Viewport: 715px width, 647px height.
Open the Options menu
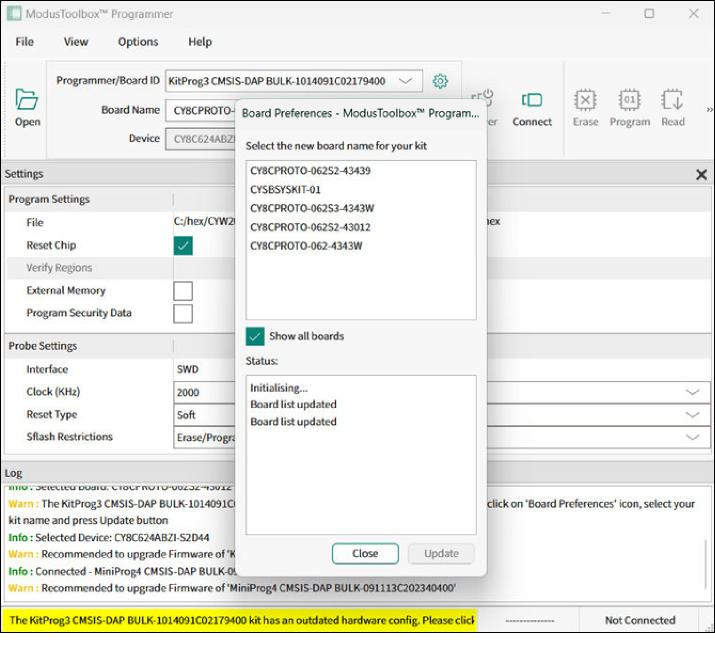pos(138,41)
